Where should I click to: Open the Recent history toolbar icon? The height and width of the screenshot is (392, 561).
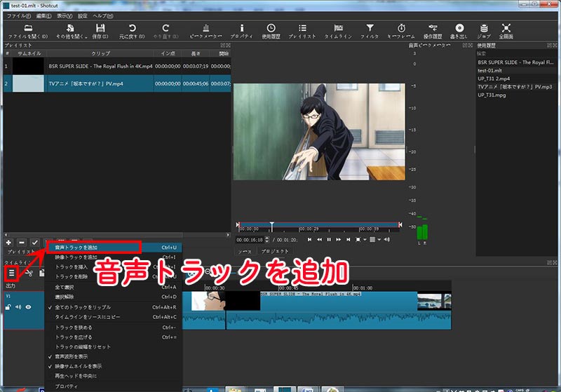[x=271, y=31]
